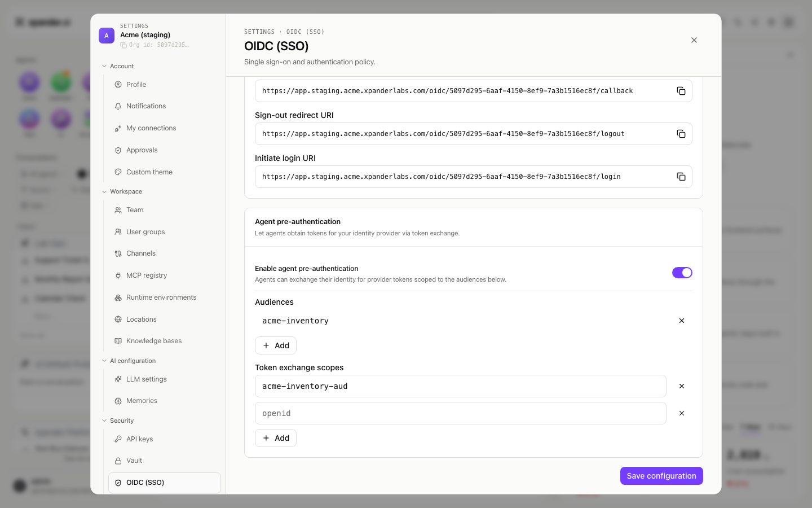Copy the organization id
The width and height of the screenshot is (812, 508).
pos(123,45)
